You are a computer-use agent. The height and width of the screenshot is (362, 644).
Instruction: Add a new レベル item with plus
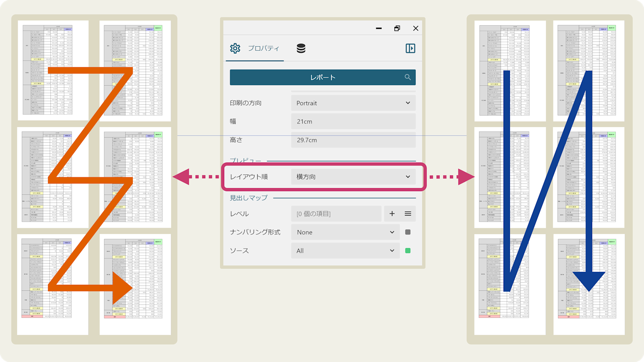pyautogui.click(x=392, y=214)
